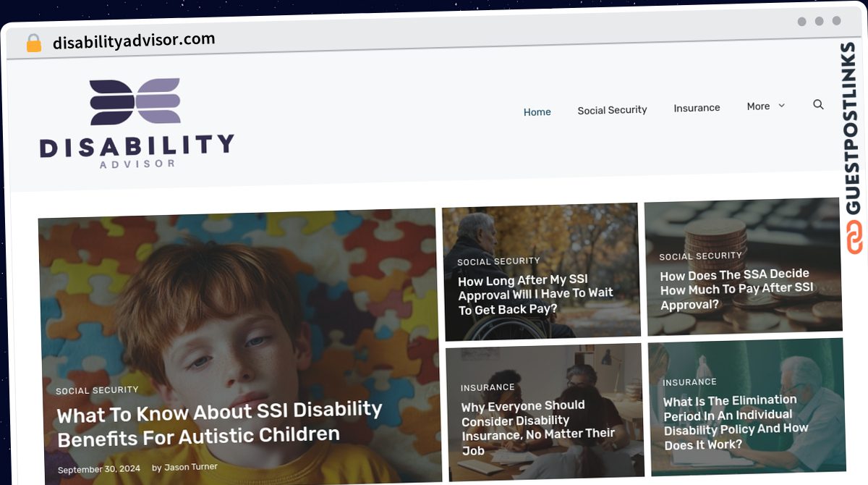Open the search magnifier icon
Screen dimensions: 868x485
click(x=818, y=104)
